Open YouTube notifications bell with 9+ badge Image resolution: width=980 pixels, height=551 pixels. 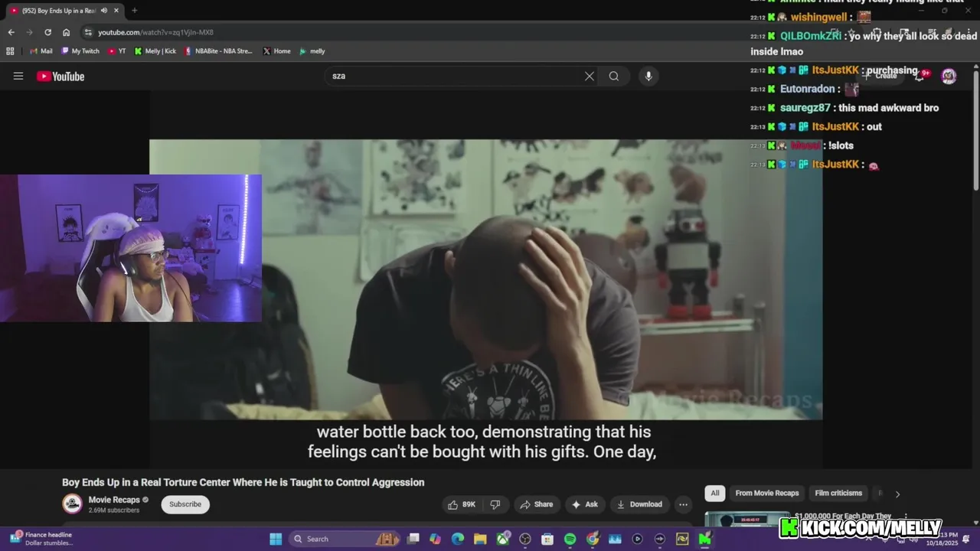[921, 76]
